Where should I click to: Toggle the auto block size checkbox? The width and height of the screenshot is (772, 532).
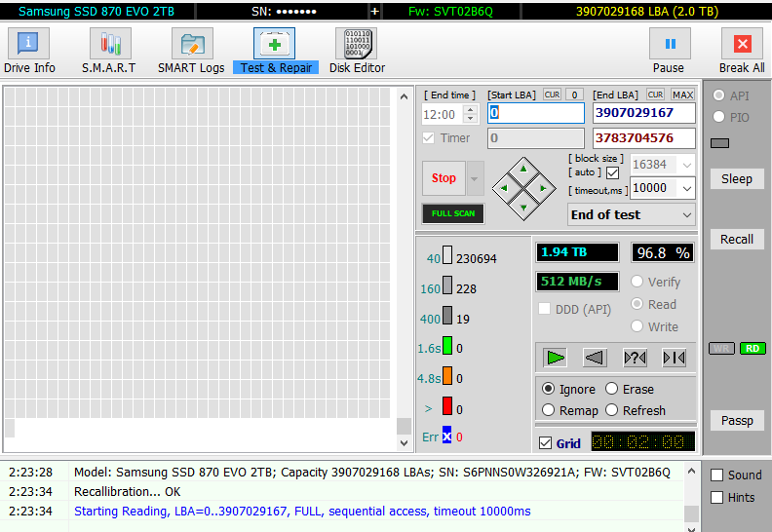click(612, 173)
